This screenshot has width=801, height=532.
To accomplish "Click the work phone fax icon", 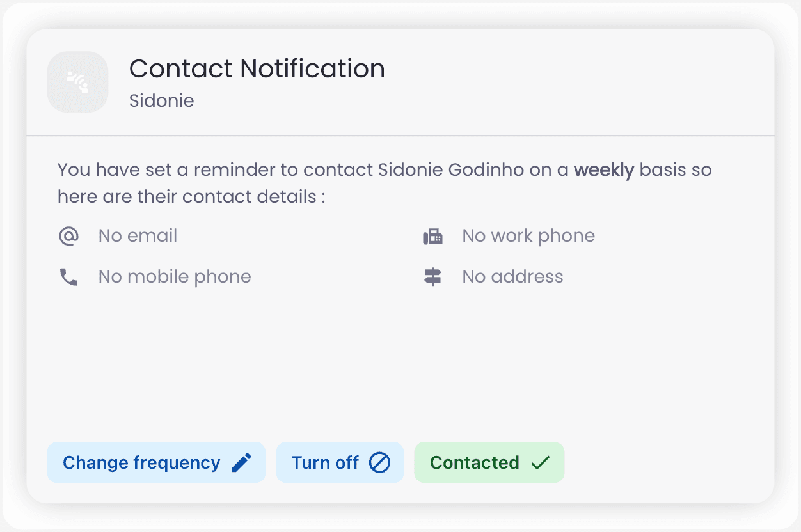I will [x=432, y=235].
